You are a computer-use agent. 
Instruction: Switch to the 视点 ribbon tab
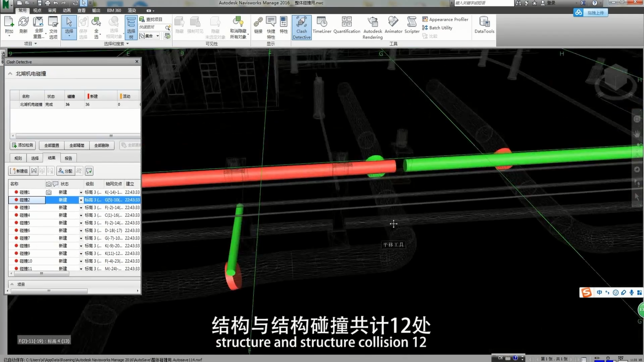click(x=37, y=10)
